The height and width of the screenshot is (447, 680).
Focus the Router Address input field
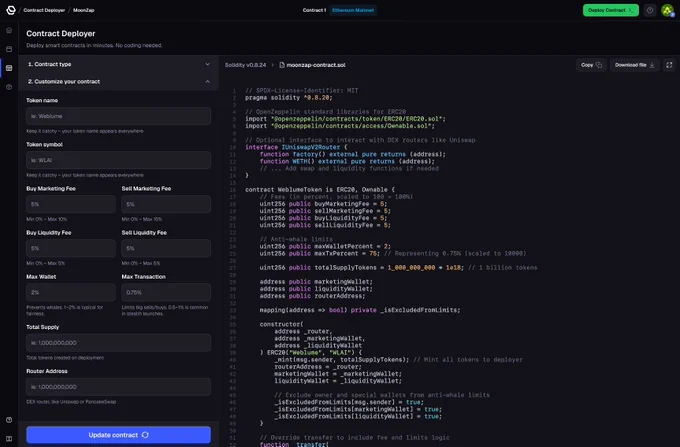point(118,387)
